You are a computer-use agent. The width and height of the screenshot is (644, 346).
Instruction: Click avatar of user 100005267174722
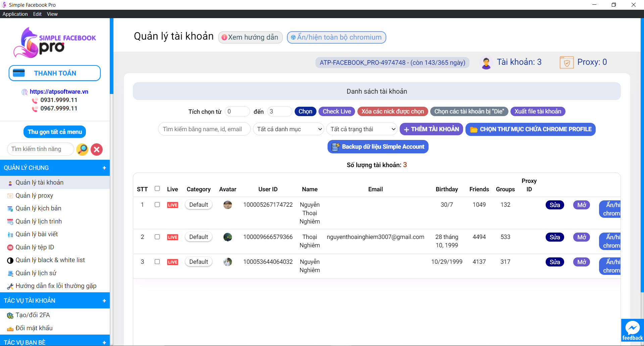pos(228,205)
